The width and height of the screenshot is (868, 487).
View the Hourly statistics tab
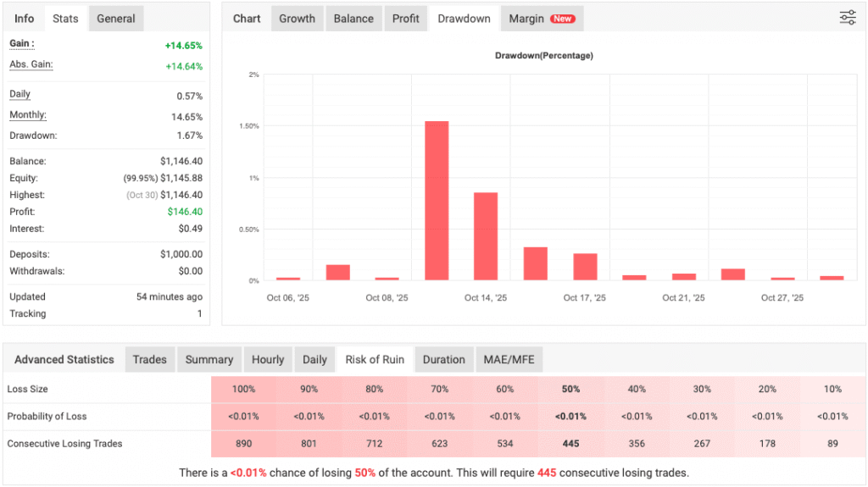click(x=268, y=359)
